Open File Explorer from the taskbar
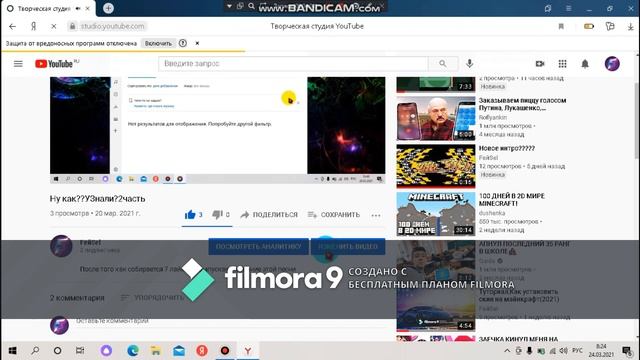Viewport: 640px width, 360px height. click(156, 351)
